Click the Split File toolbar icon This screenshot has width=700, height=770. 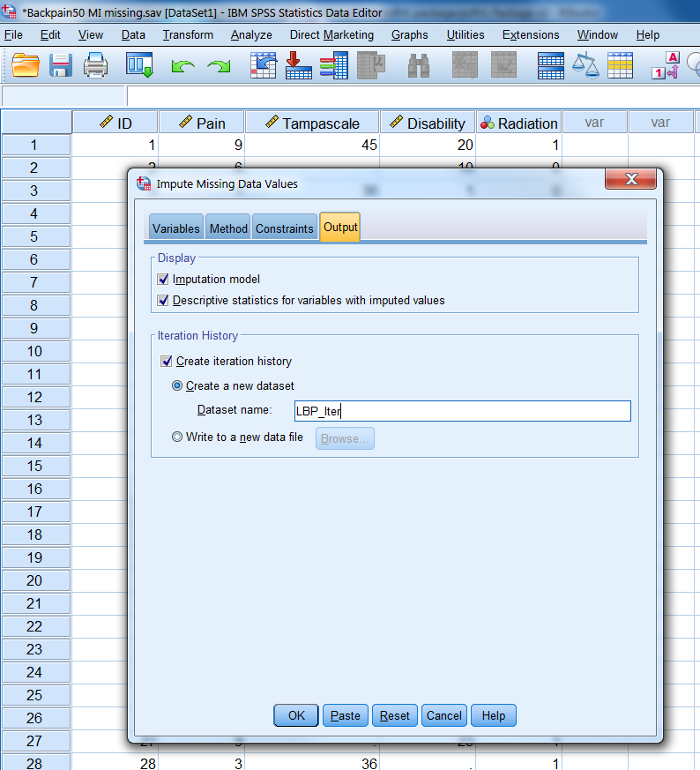pos(551,65)
